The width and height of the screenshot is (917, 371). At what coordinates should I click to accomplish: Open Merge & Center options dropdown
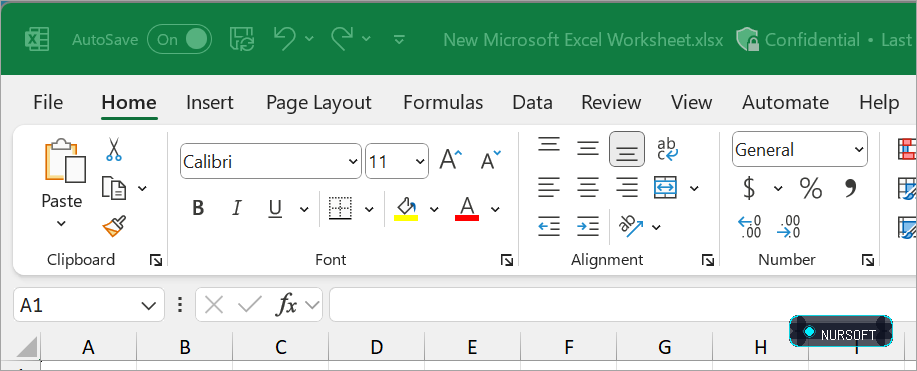pos(694,188)
